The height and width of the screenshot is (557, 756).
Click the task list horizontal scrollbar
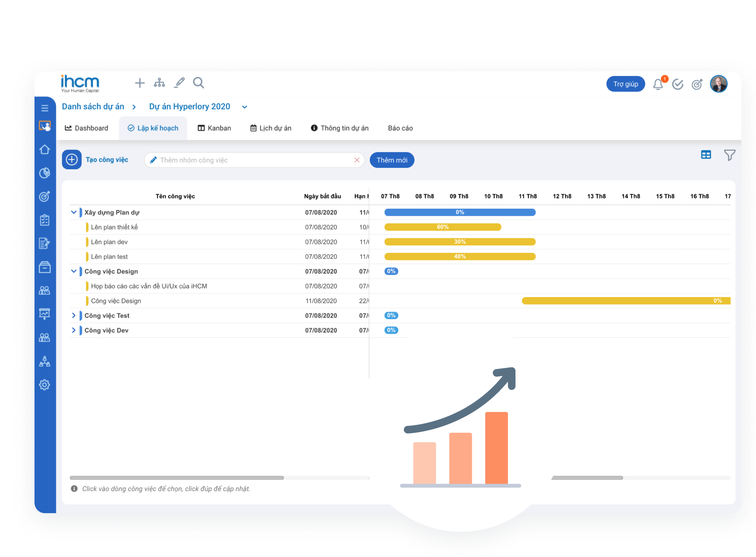click(x=177, y=478)
